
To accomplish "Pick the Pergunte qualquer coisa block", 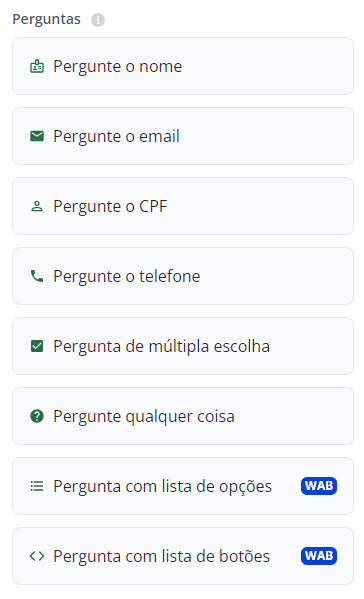I will coord(183,416).
